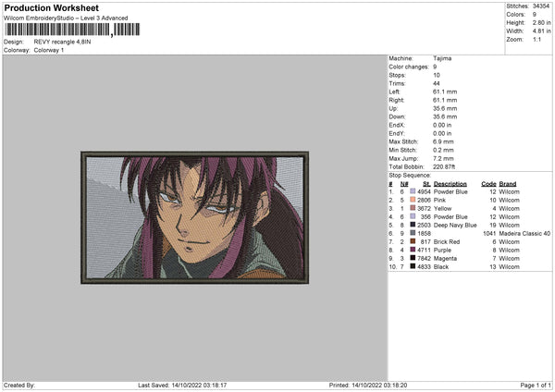
Task: Click the Page 1 of 1 footer
Action: 536,385
